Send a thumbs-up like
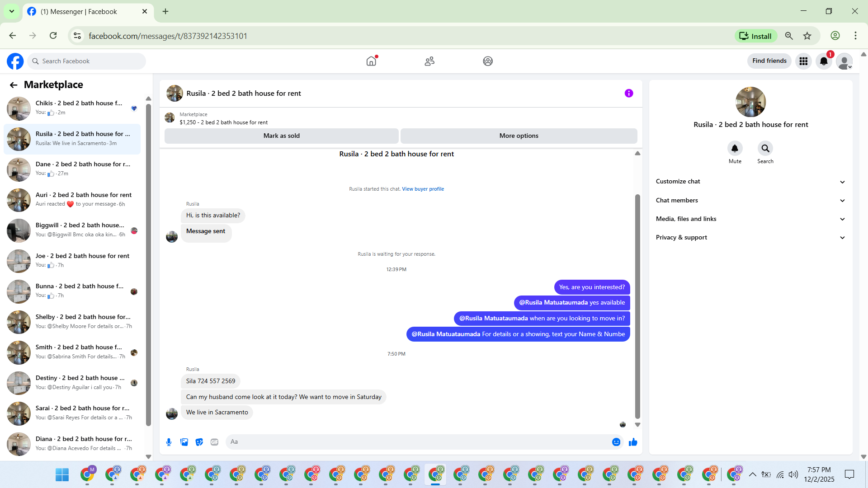This screenshot has height=488, width=868. [x=633, y=442]
